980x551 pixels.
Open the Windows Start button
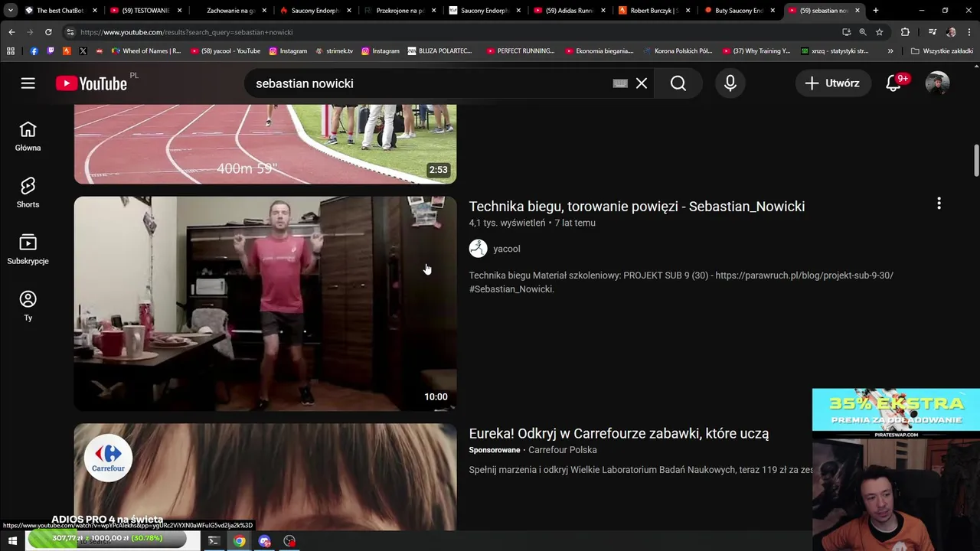coord(12,541)
